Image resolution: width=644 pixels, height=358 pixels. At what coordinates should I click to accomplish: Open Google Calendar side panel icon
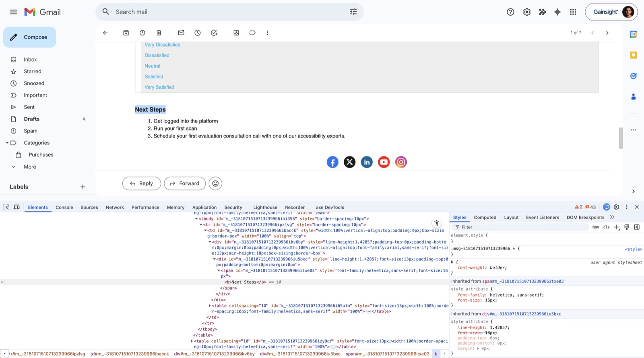coord(633,34)
